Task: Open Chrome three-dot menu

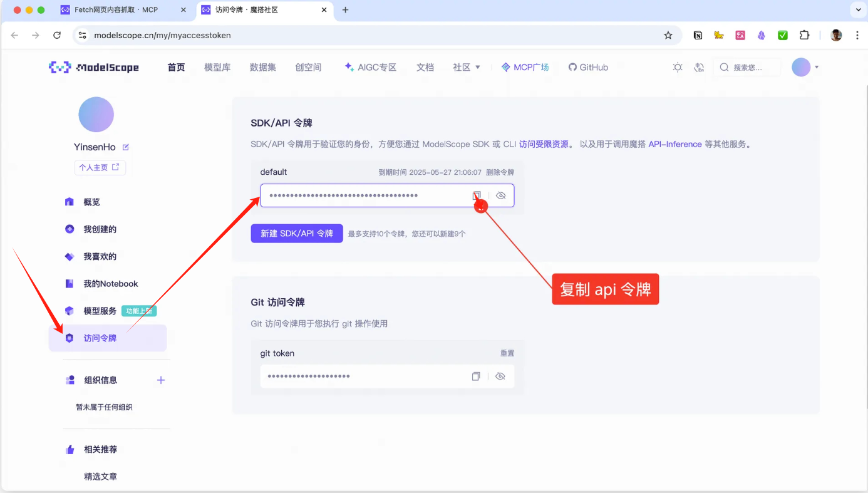Action: 857,35
